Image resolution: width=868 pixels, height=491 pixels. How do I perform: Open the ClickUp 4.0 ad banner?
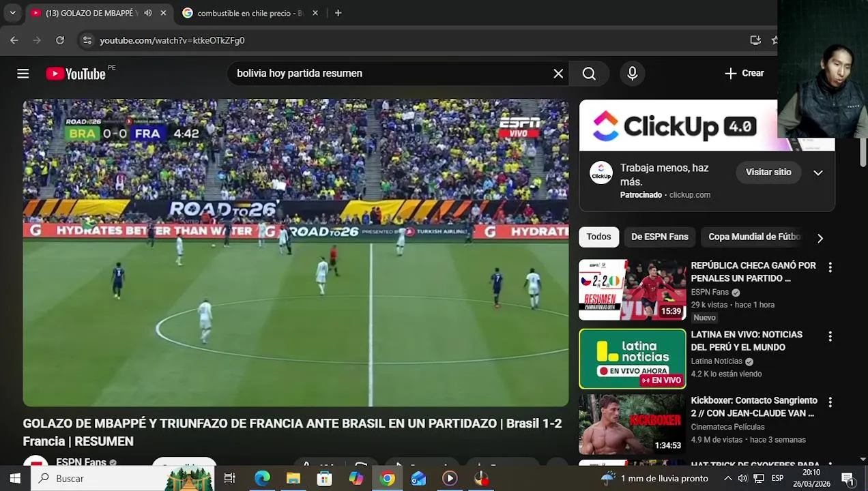click(x=706, y=125)
